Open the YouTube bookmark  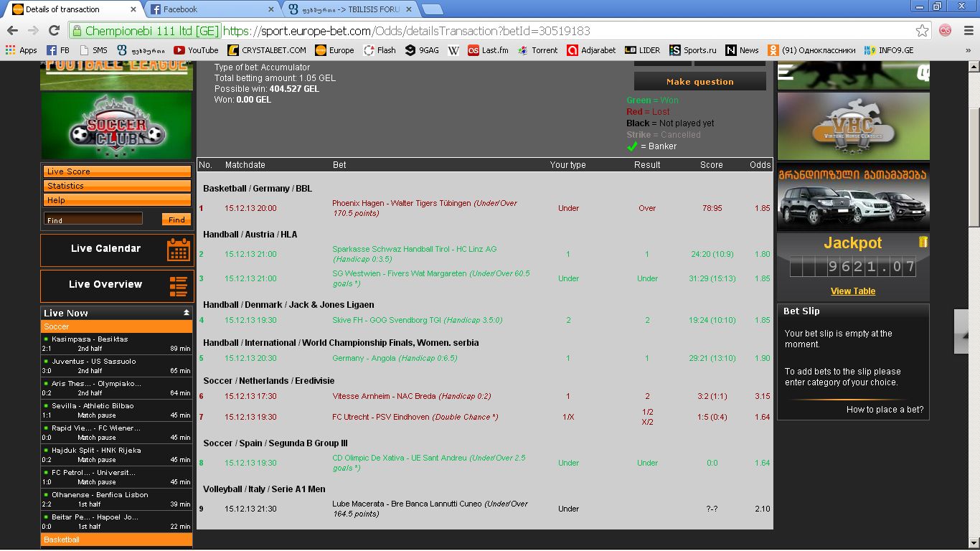[196, 50]
